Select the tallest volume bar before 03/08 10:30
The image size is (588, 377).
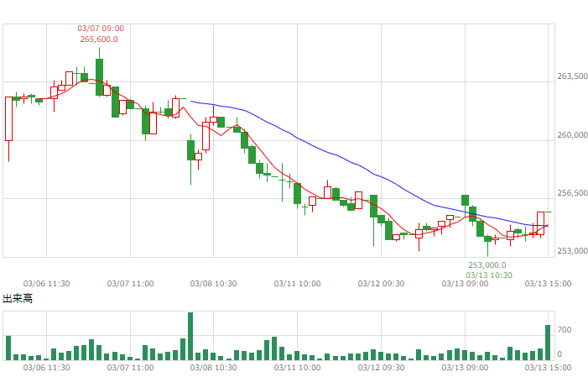[190, 336]
